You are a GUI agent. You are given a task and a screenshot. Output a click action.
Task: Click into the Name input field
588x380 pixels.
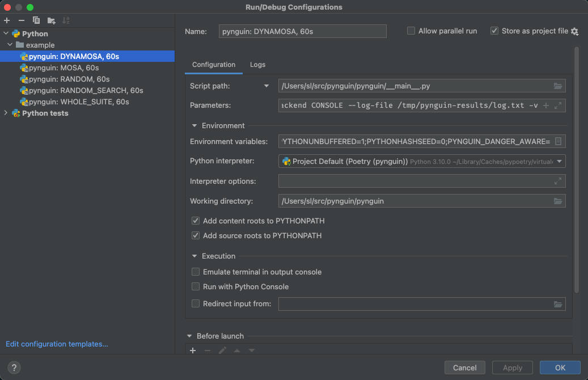(302, 31)
